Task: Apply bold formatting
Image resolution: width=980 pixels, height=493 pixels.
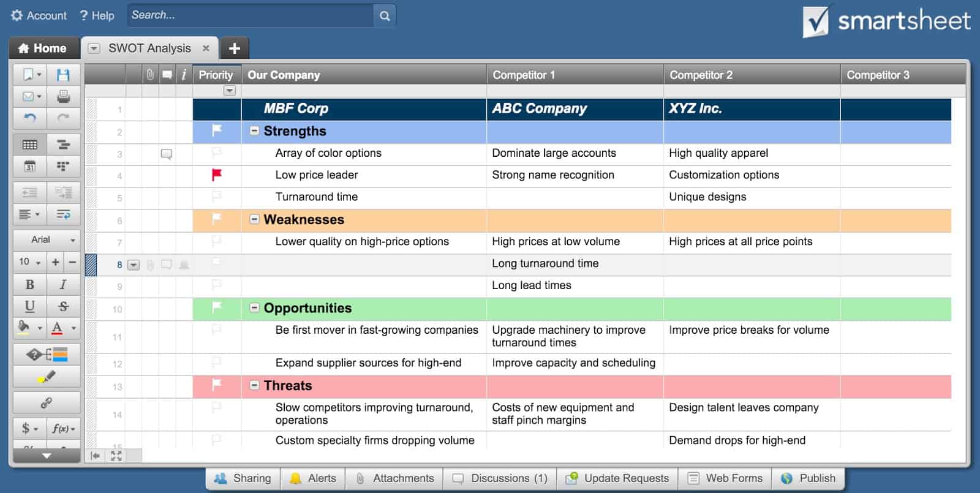Action: (29, 285)
